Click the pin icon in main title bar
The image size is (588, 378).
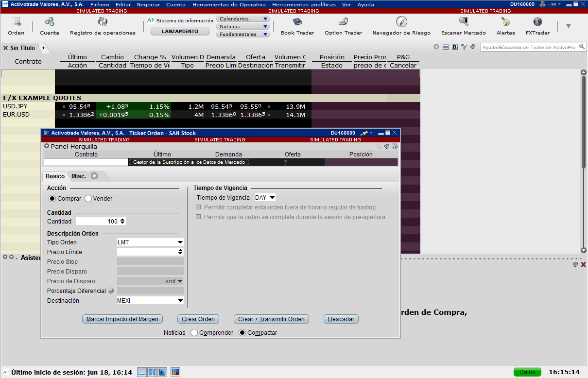(553, 4)
